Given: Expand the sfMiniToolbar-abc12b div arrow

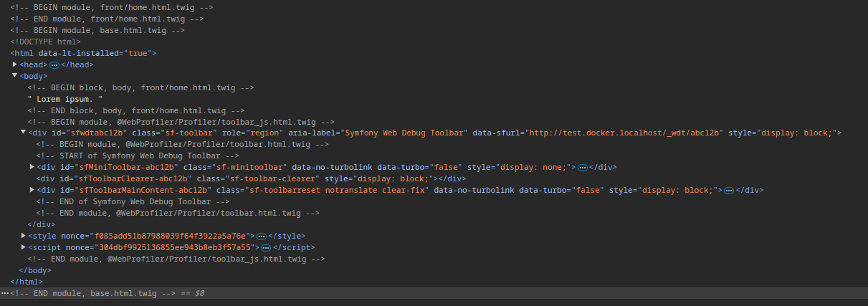Looking at the screenshot, I should pyautogui.click(x=32, y=166).
